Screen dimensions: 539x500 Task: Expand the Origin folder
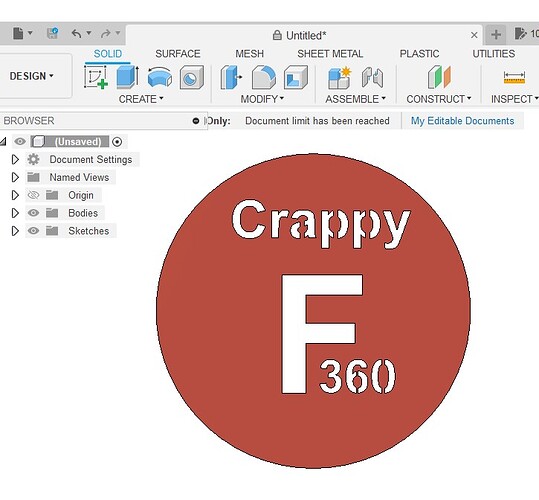coord(15,195)
